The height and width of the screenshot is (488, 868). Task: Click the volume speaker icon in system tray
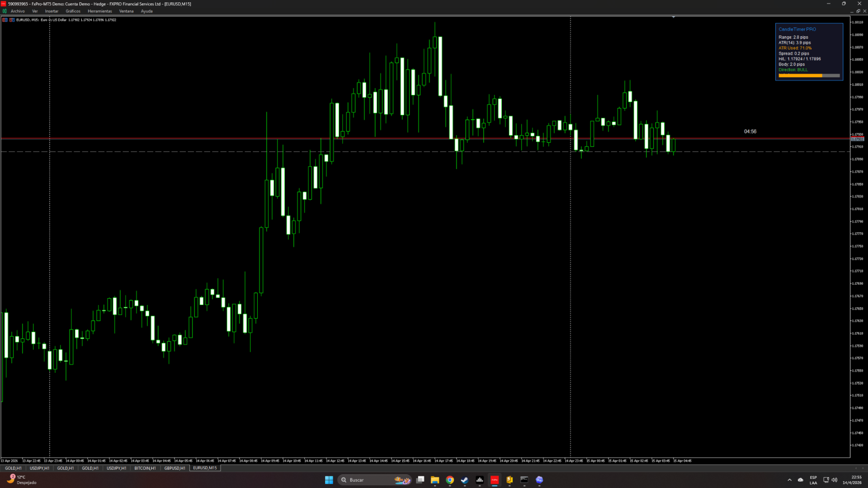835,480
